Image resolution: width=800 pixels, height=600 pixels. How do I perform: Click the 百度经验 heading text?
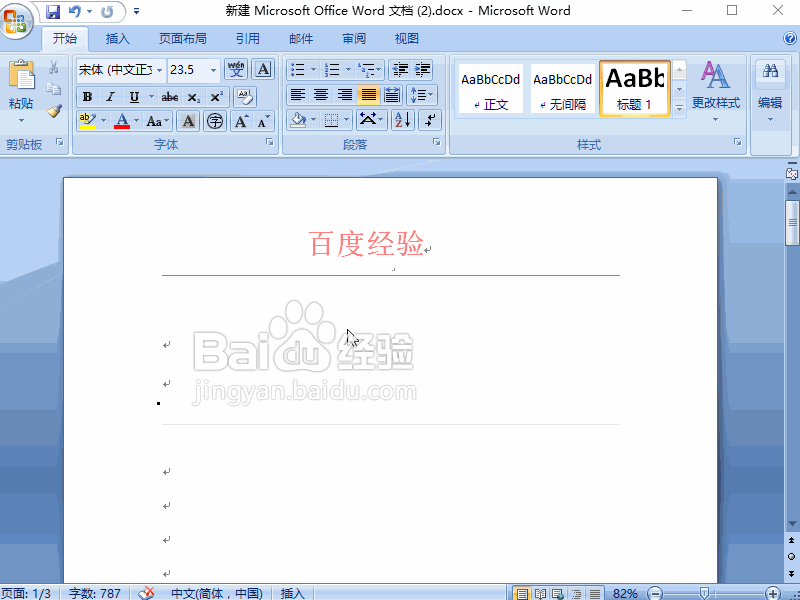click(x=366, y=243)
